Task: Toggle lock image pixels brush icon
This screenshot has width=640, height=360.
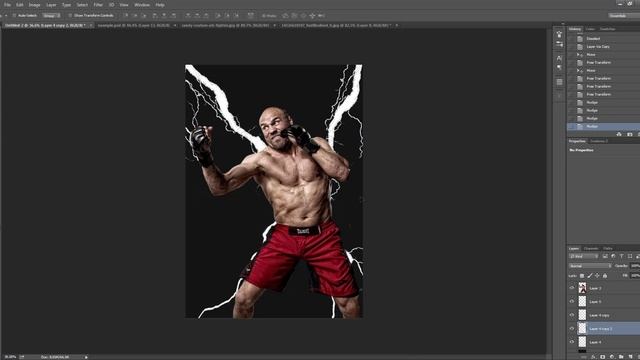Action: click(590, 276)
